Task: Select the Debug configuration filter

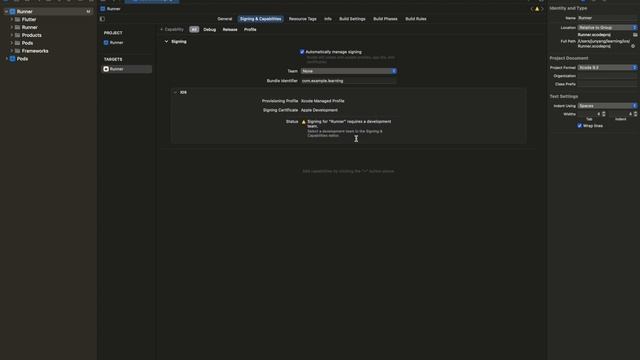Action: [209, 29]
